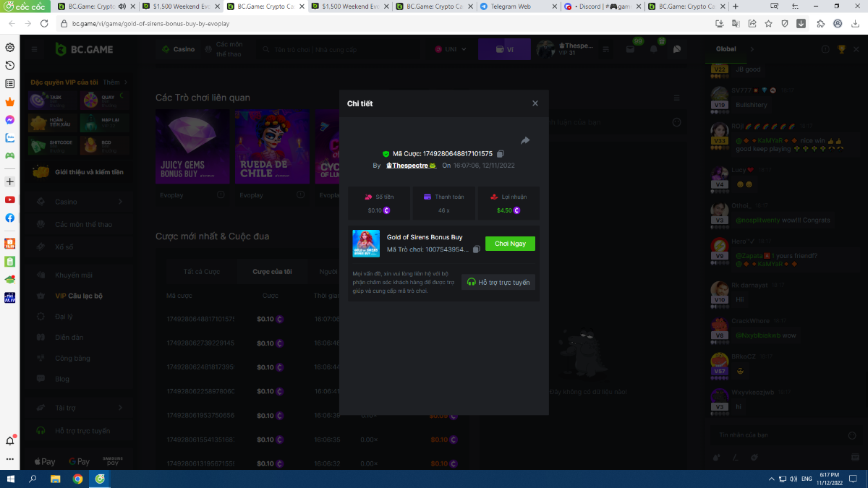The height and width of the screenshot is (488, 868).
Task: Open the browser extensions puzzle icon
Action: click(x=820, y=23)
